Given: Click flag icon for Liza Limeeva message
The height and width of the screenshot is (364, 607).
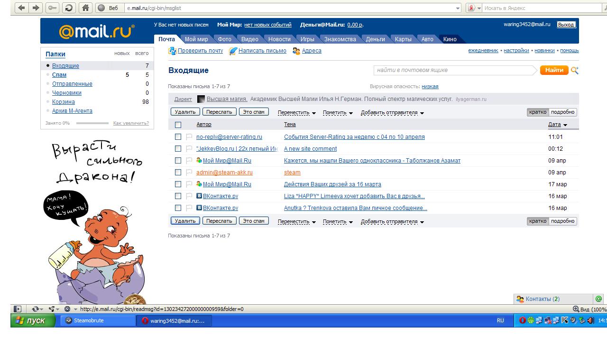Looking at the screenshot, I should click(x=189, y=196).
